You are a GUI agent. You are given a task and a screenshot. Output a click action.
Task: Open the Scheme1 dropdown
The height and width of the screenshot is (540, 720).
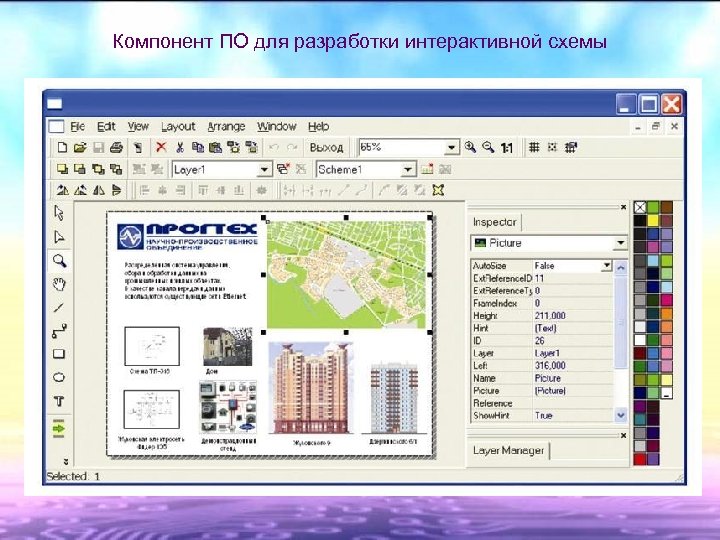coord(408,170)
